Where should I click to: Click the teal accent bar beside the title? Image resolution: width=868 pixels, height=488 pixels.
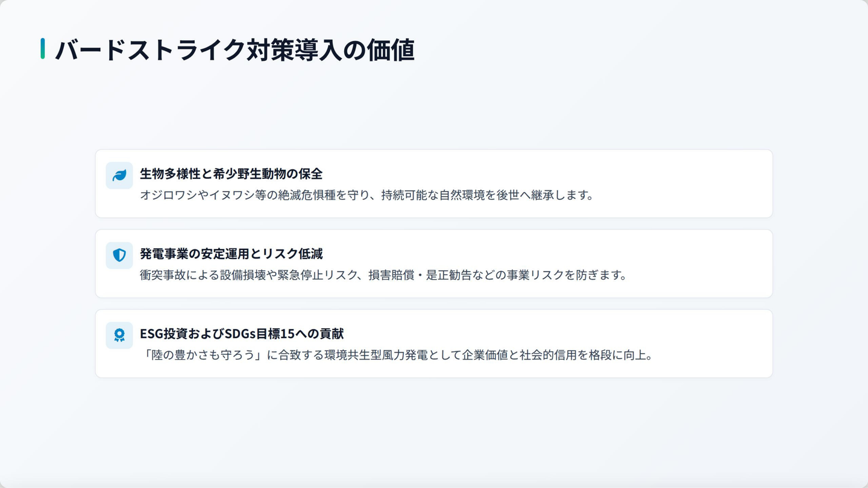43,49
